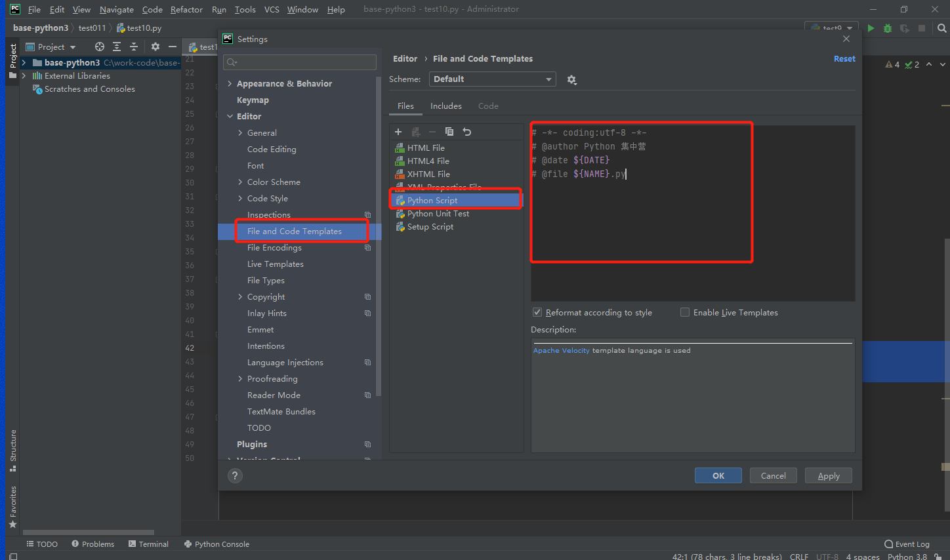The width and height of the screenshot is (950, 560).
Task: Open the scheme gear actions icon
Action: click(x=571, y=79)
